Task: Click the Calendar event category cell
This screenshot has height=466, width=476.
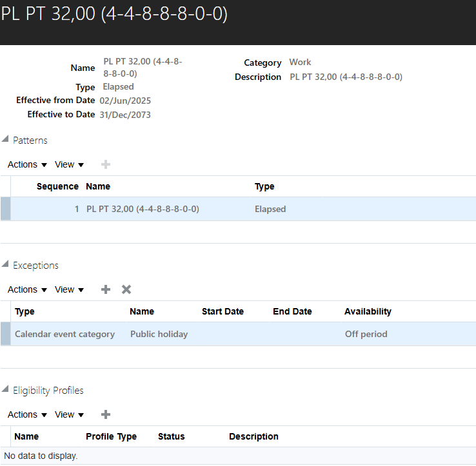Action: click(x=64, y=334)
